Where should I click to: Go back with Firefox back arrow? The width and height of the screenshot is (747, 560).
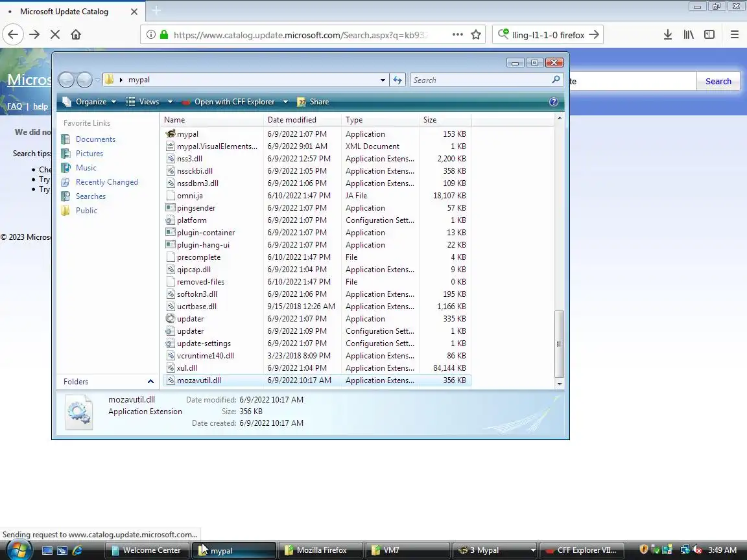pos(13,34)
